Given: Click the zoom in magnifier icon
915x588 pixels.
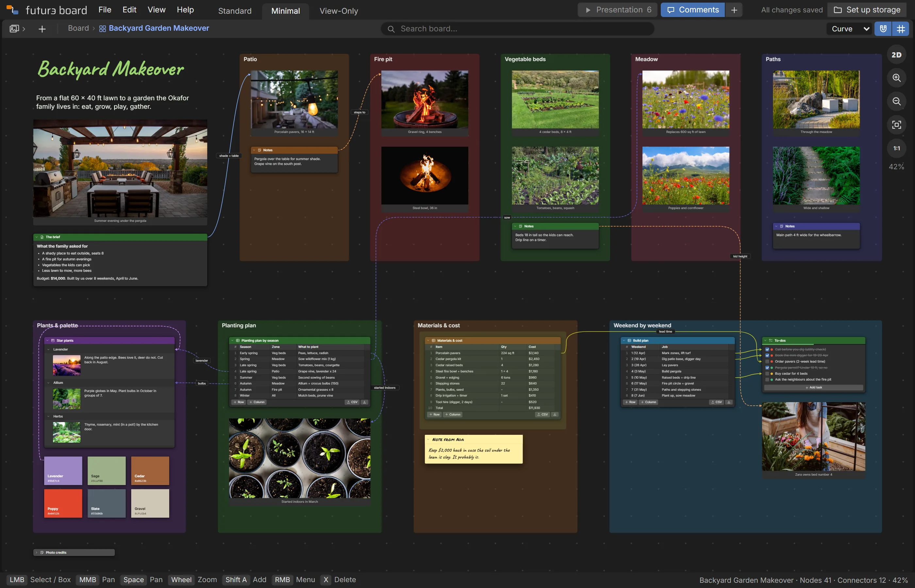Looking at the screenshot, I should (896, 78).
